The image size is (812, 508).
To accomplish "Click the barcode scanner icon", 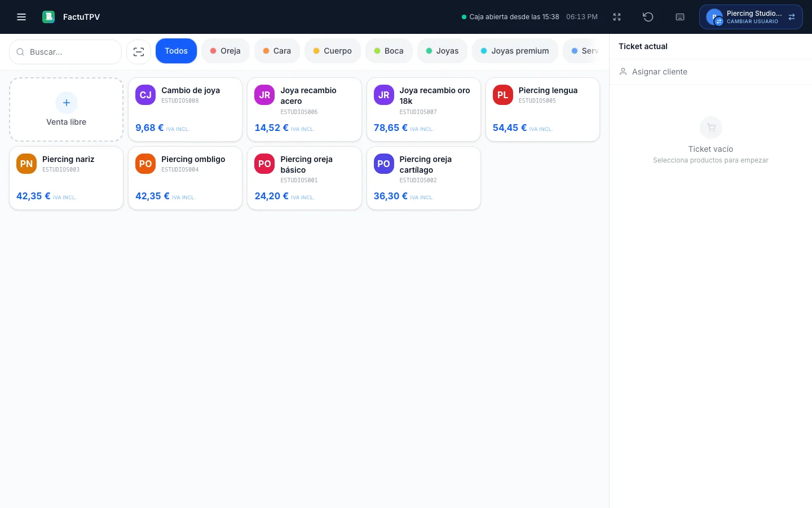I will click(139, 52).
